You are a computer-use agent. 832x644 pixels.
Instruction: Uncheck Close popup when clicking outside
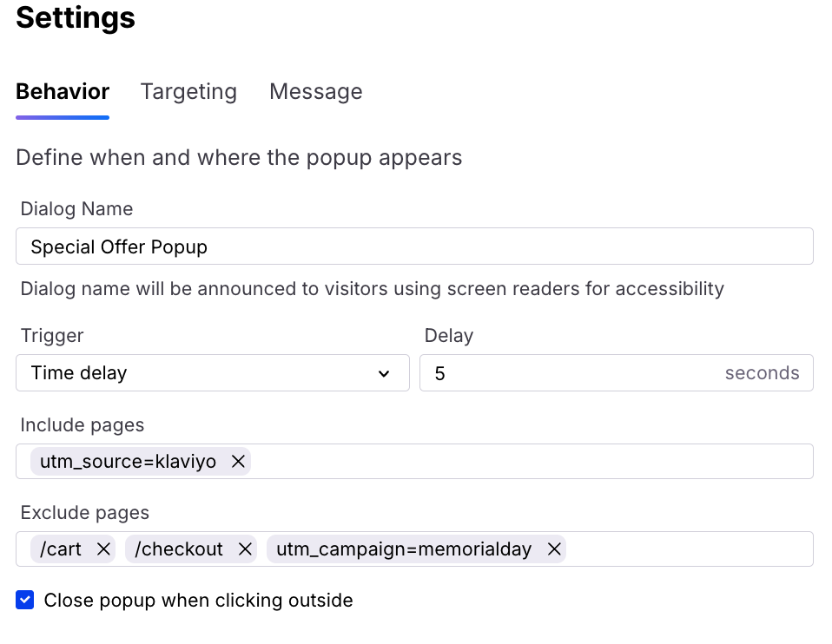tap(25, 600)
